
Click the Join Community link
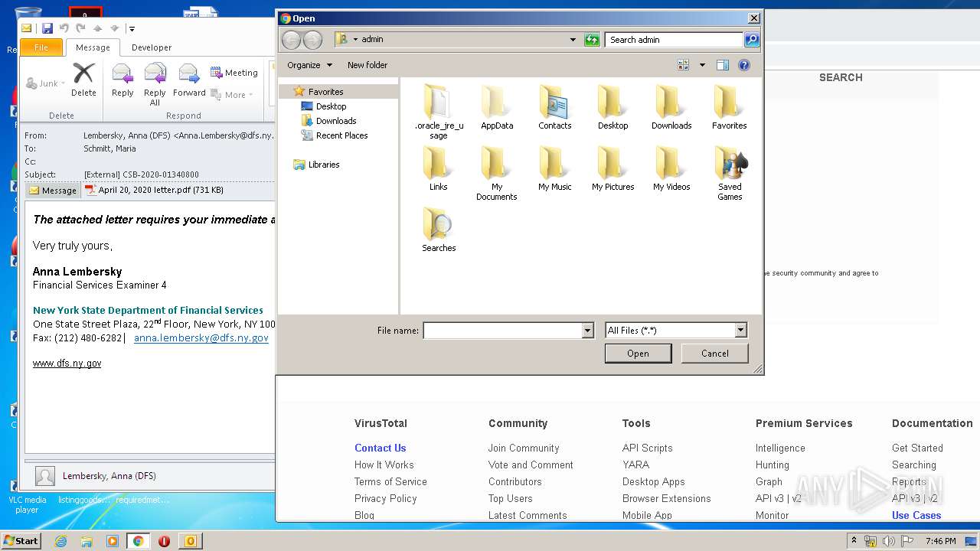524,448
